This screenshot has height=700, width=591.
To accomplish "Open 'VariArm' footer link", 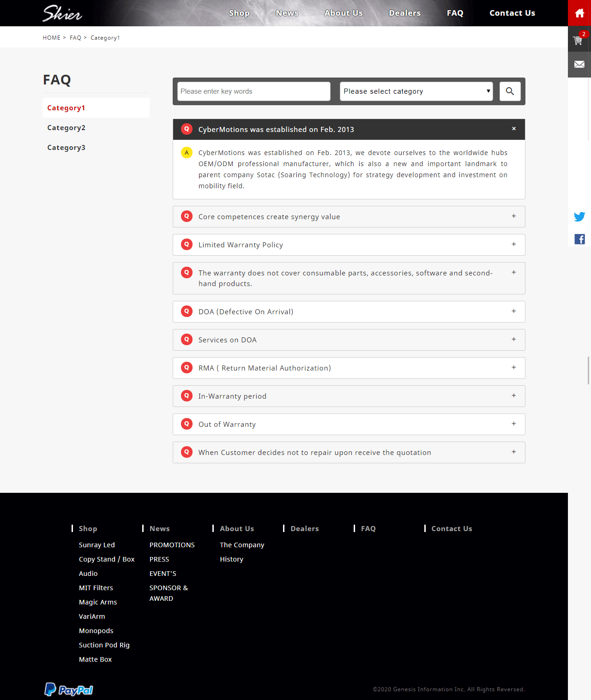I will pyautogui.click(x=92, y=616).
